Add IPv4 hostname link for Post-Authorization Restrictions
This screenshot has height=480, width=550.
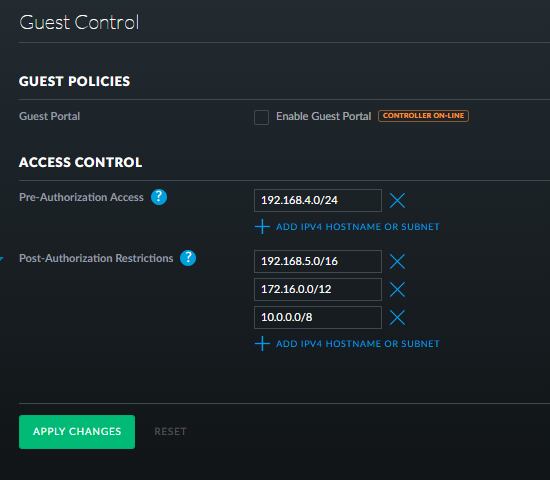click(x=357, y=344)
